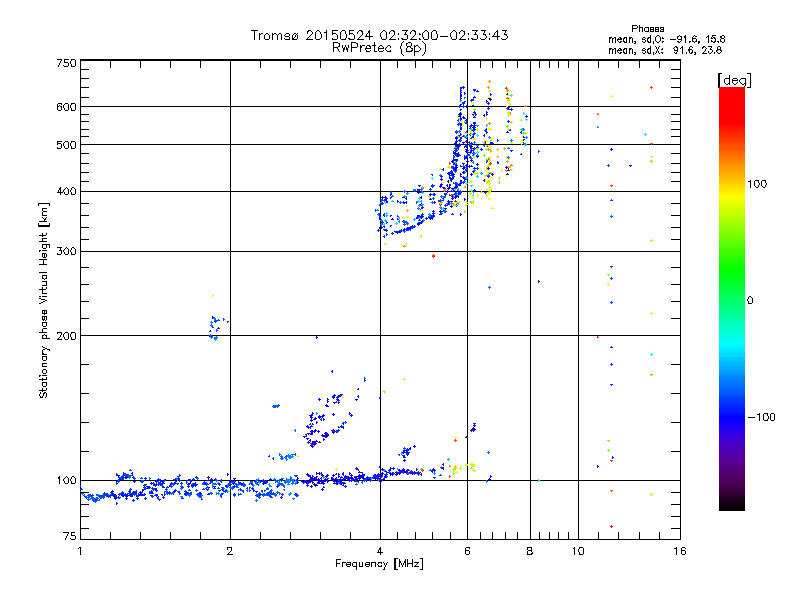Click the x-axis tick label '16'

click(x=680, y=551)
